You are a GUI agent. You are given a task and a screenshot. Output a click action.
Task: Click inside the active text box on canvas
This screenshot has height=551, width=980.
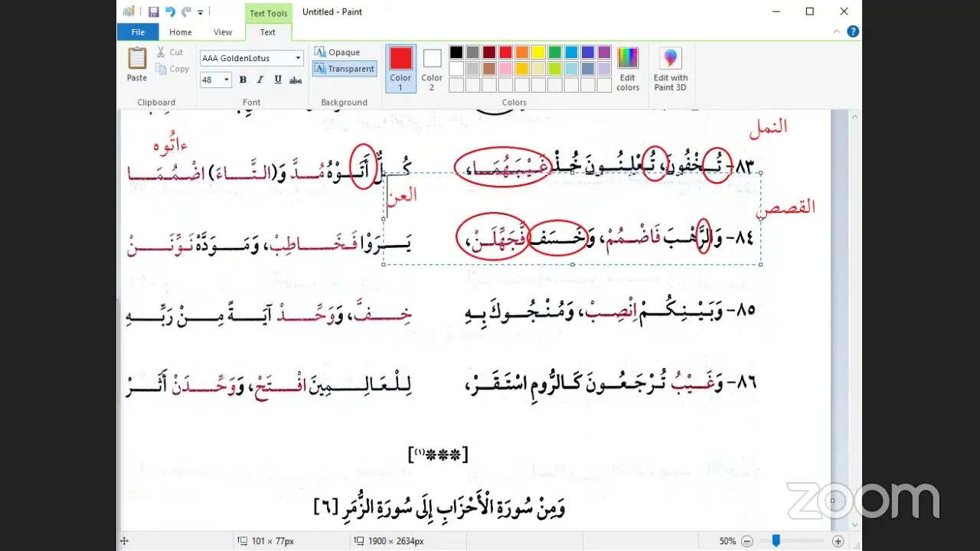(572, 218)
